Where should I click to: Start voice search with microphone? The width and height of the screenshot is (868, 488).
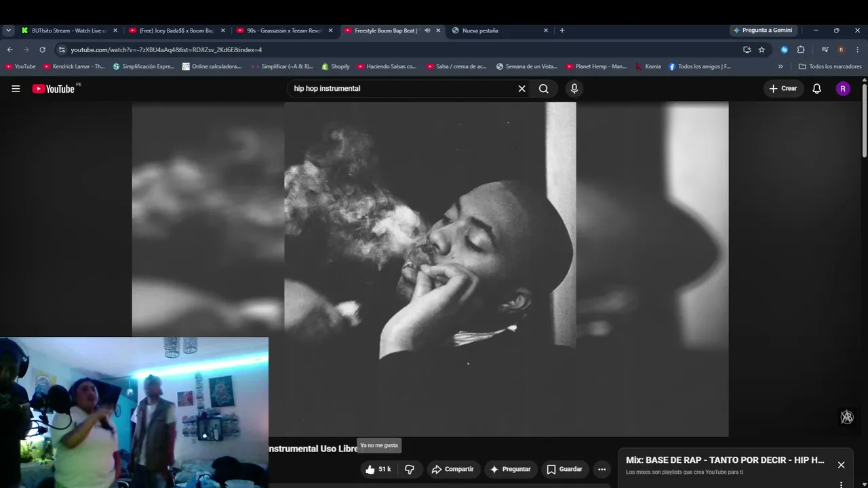(574, 89)
